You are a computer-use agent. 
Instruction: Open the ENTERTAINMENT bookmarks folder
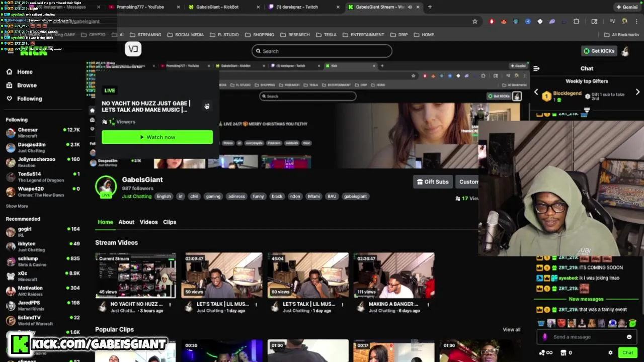pyautogui.click(x=363, y=35)
